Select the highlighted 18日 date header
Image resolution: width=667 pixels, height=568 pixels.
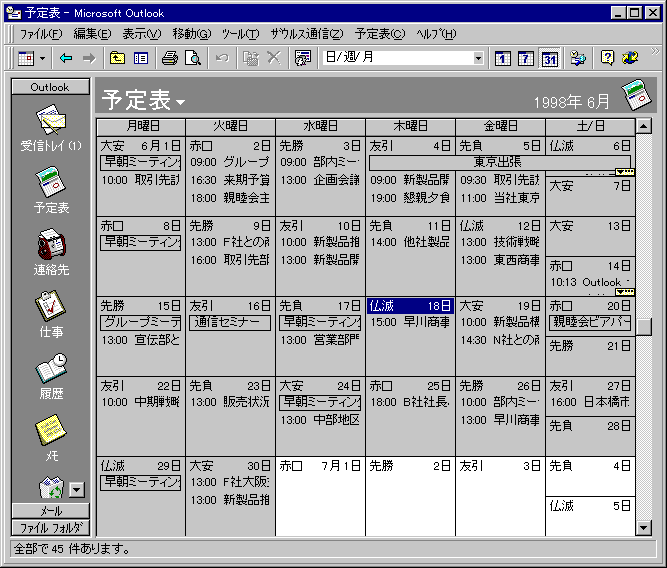coord(410,306)
